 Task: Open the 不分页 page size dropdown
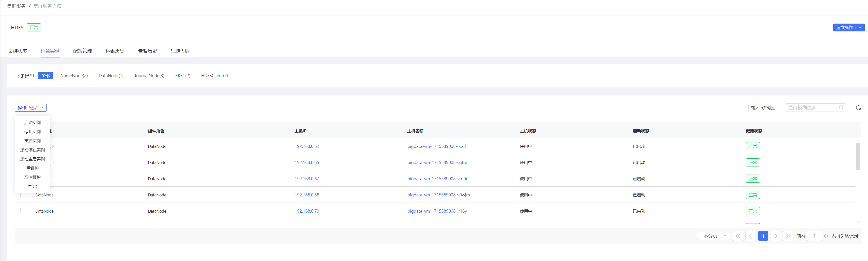713,236
